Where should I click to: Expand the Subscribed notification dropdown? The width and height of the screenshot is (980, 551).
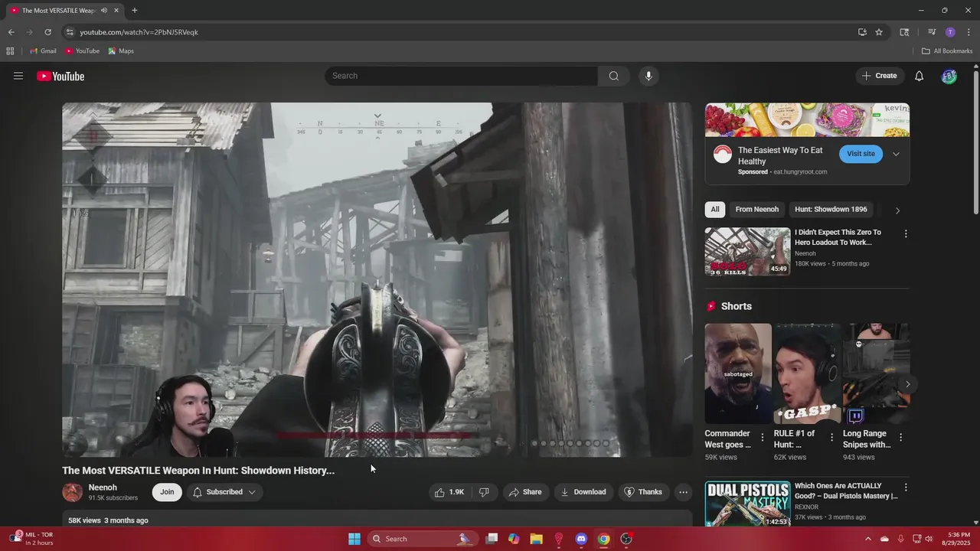click(x=224, y=492)
